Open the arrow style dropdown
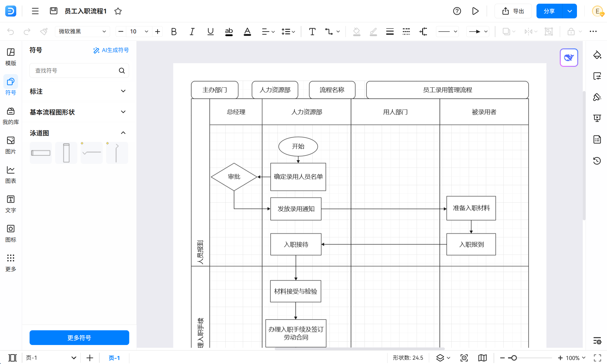Image resolution: width=607 pixels, height=364 pixels. point(478,32)
